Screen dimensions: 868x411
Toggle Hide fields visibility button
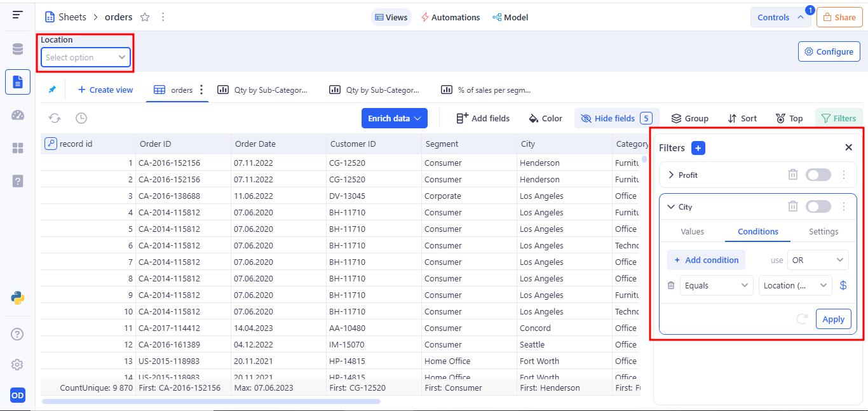616,118
